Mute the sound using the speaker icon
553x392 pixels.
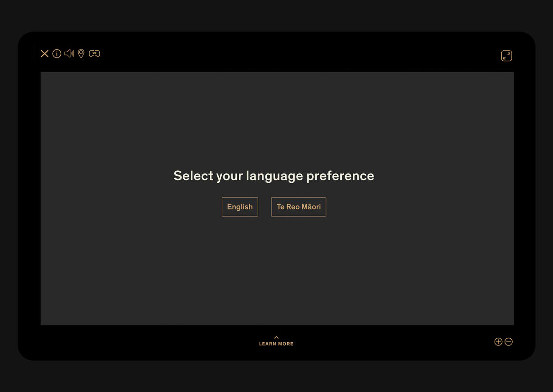pos(69,54)
